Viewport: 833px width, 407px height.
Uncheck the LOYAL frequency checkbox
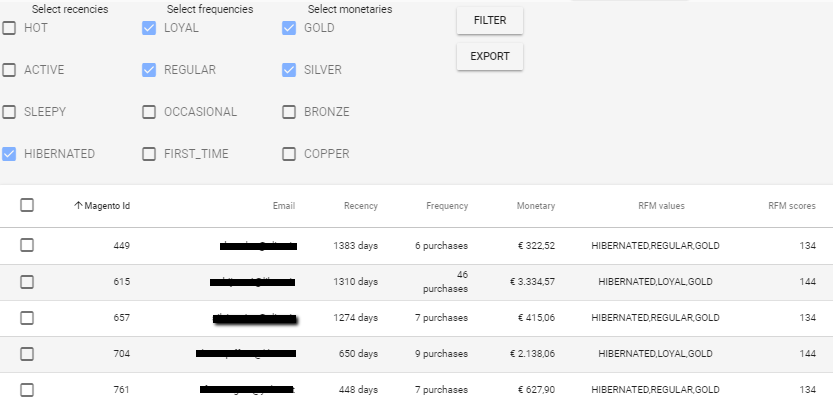tap(149, 28)
